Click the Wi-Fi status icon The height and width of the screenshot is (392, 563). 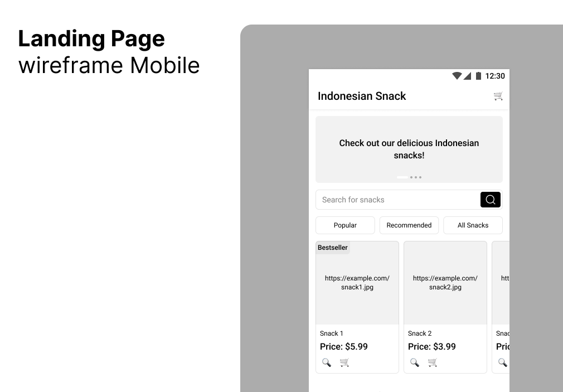pyautogui.click(x=457, y=76)
